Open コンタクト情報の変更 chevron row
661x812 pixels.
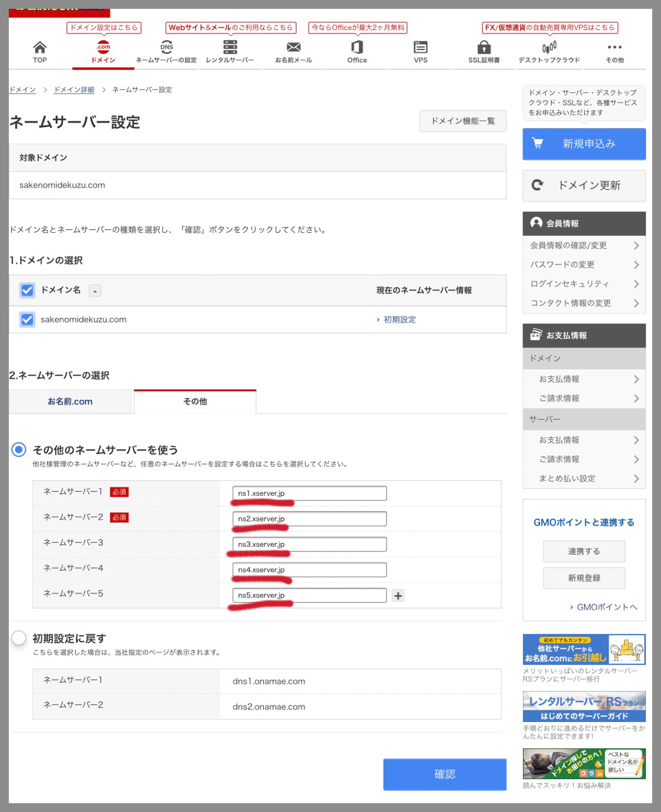point(584,303)
